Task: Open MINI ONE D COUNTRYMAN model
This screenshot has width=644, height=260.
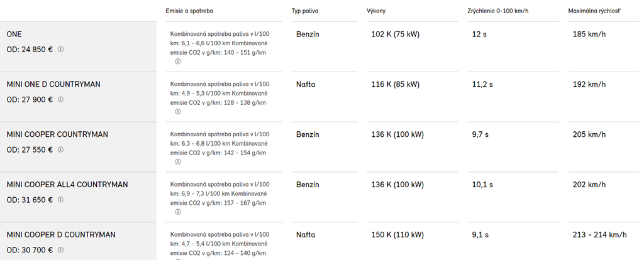Action: click(x=53, y=84)
